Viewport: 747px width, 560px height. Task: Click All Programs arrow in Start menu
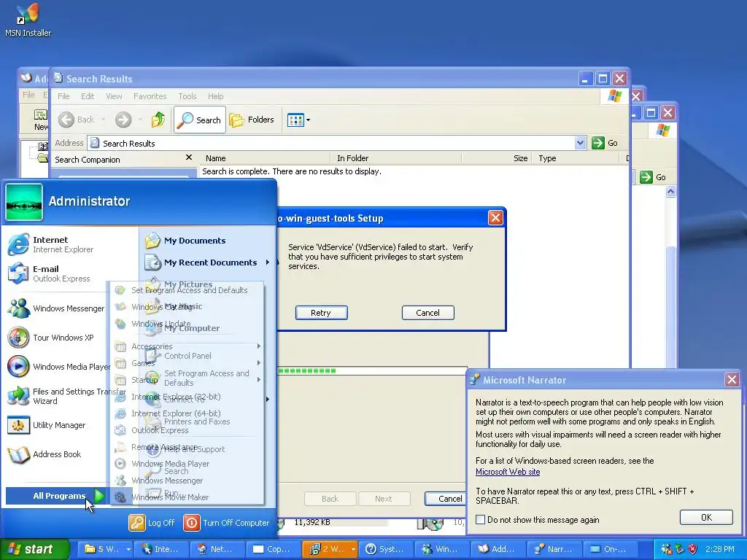pos(99,496)
